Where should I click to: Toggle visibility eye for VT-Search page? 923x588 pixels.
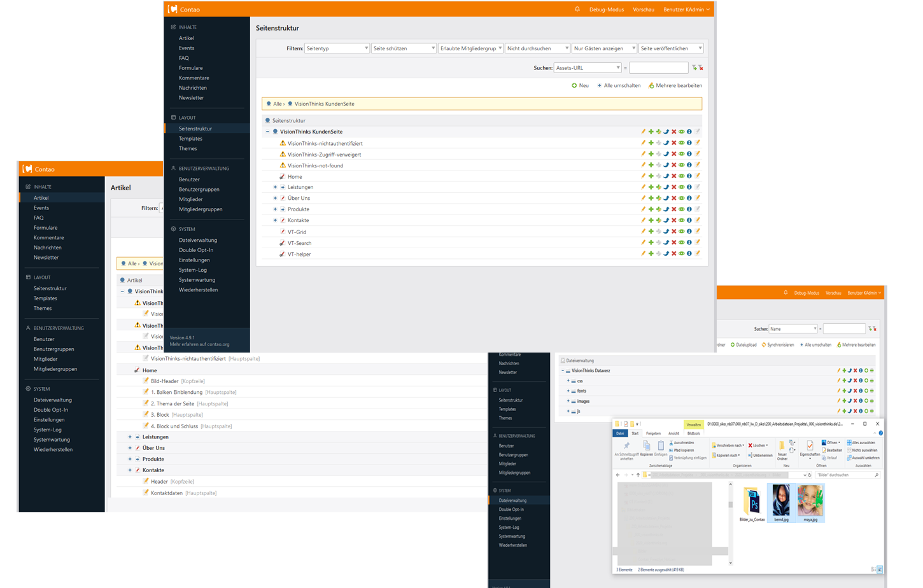(681, 242)
